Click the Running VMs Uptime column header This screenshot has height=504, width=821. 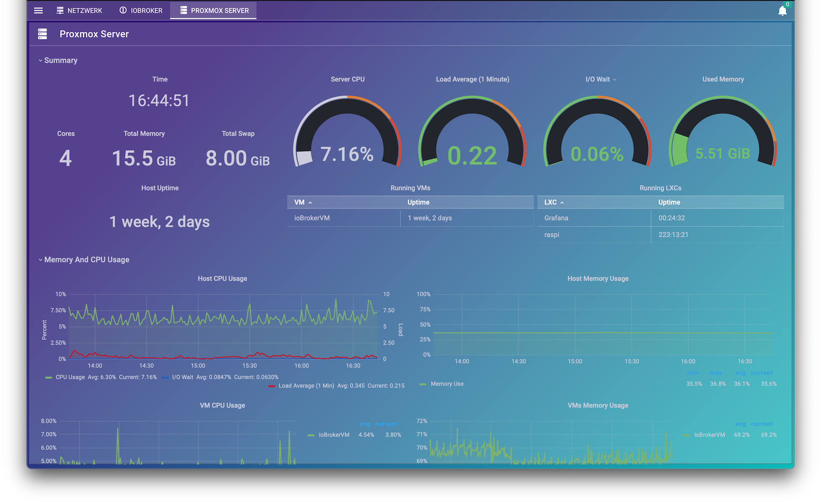click(418, 203)
